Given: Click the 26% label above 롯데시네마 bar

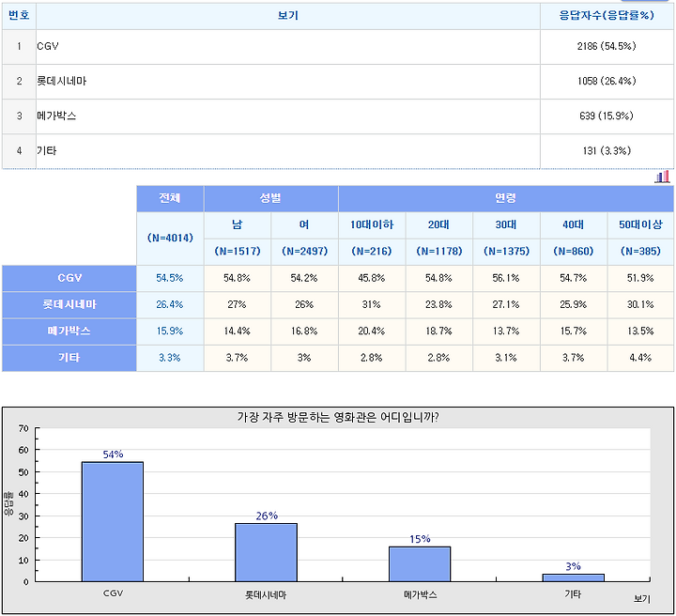Looking at the screenshot, I should tap(267, 516).
